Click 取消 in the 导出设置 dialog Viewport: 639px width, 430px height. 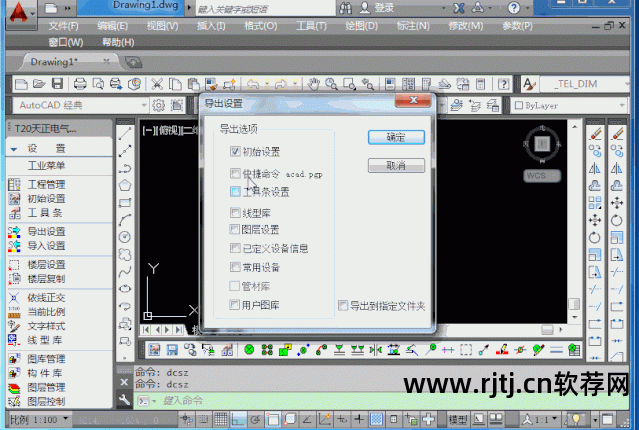[x=396, y=165]
